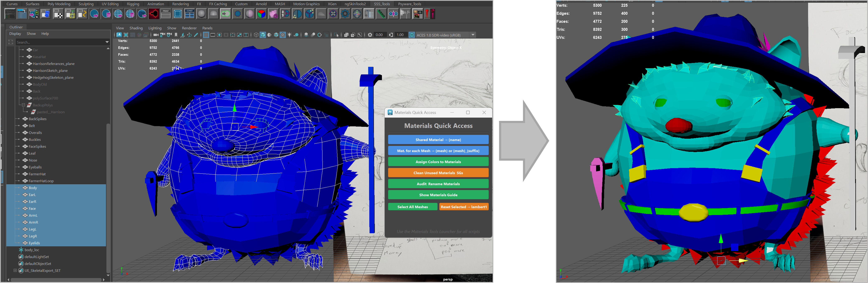Screen dimensions: 868x283
Task: Toggle the viewport grid display
Action: [206, 35]
